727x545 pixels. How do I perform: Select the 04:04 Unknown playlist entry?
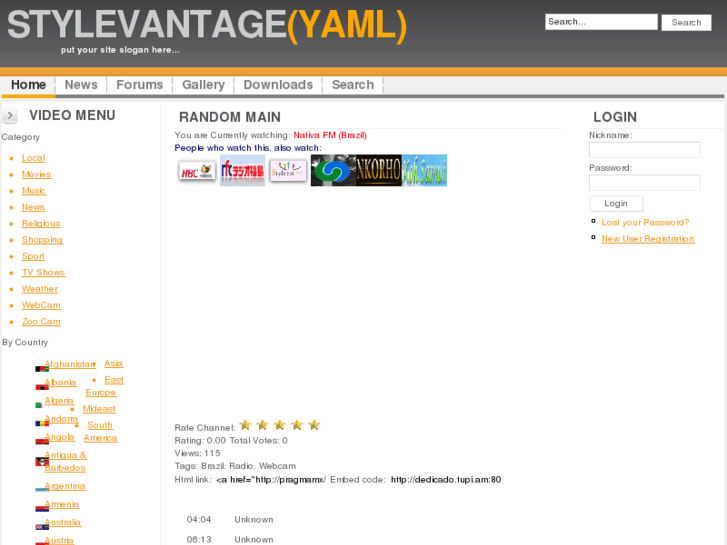click(x=230, y=519)
